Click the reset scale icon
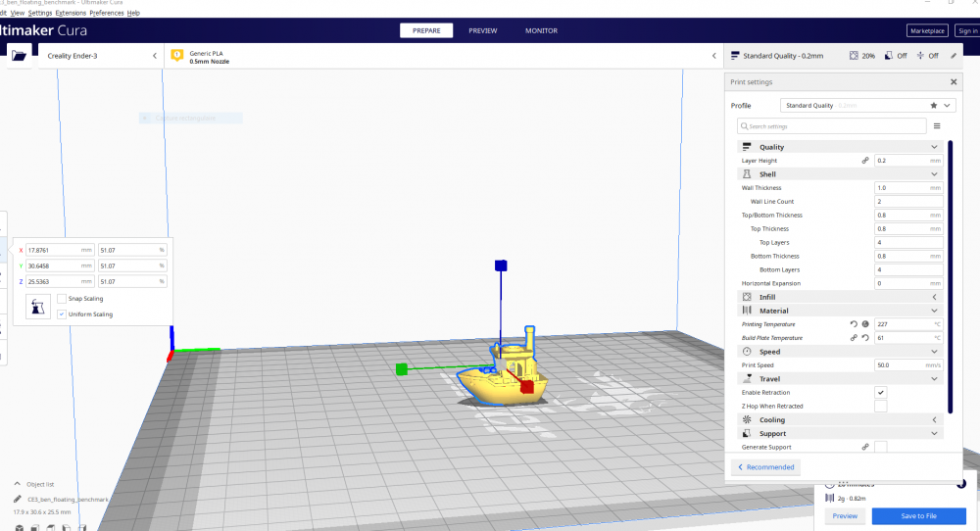This screenshot has height=531, width=980. click(37, 307)
